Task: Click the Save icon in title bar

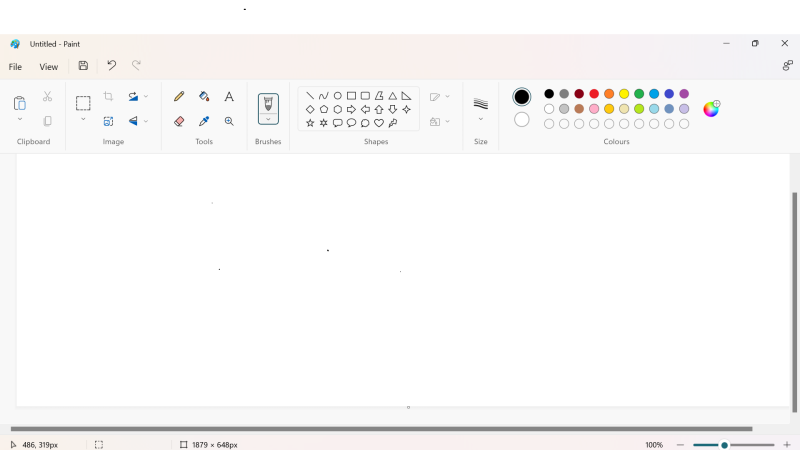Action: [x=83, y=66]
